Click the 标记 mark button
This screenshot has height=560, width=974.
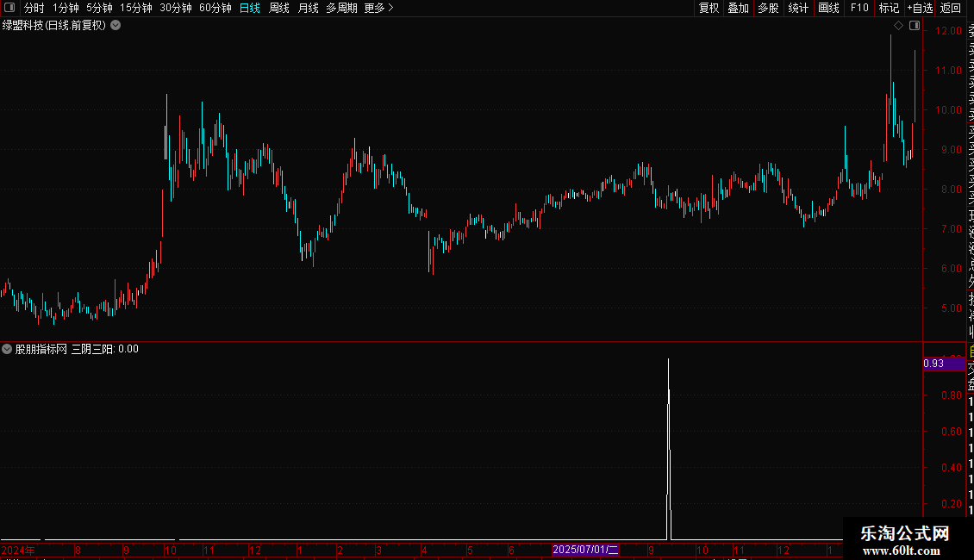[x=889, y=8]
